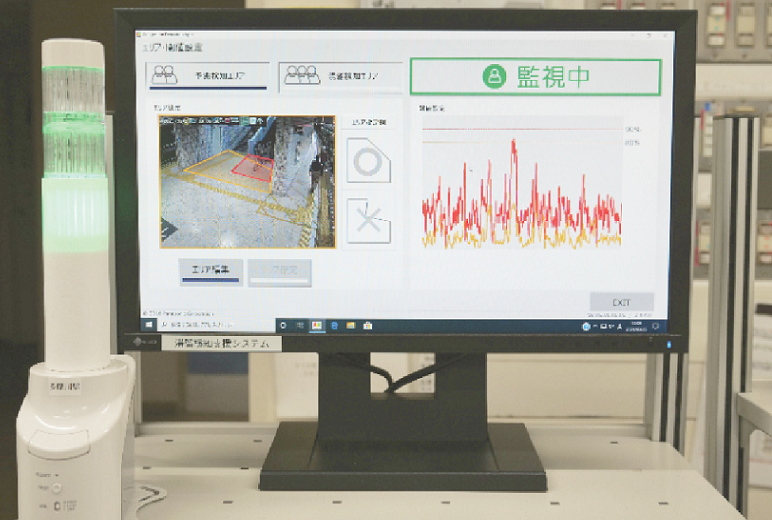
Task: Click the EXIT button
Action: point(621,301)
